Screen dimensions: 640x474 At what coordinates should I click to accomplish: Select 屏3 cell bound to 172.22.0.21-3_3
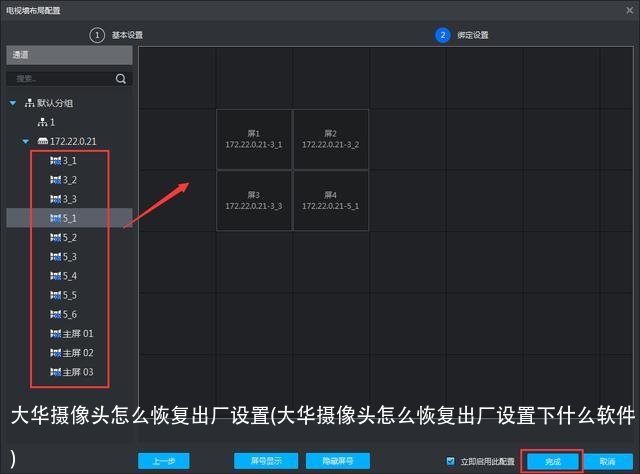[254, 201]
